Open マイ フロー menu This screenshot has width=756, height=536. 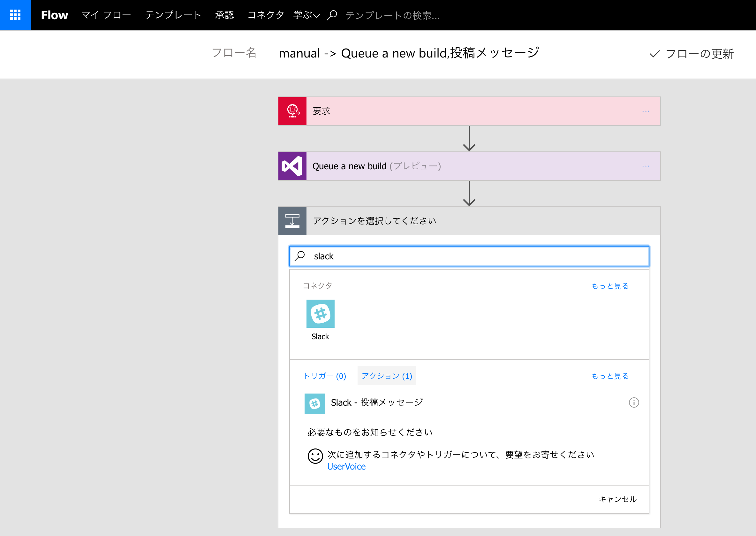point(106,15)
